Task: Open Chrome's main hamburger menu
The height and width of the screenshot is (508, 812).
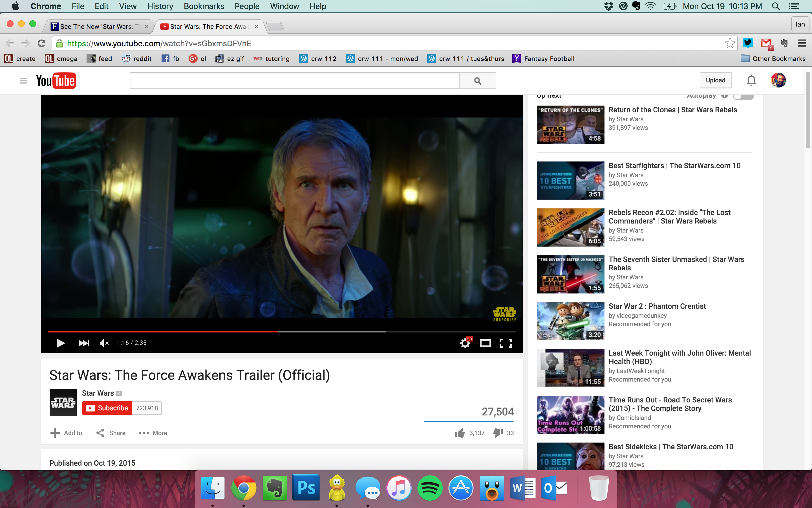Action: point(802,43)
